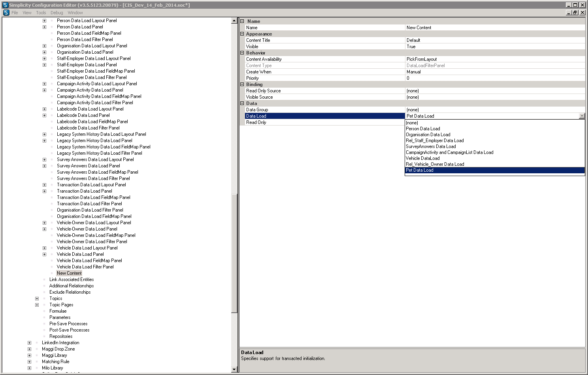Click the document icon left of File menu
This screenshot has height=375, width=588.
pos(6,13)
